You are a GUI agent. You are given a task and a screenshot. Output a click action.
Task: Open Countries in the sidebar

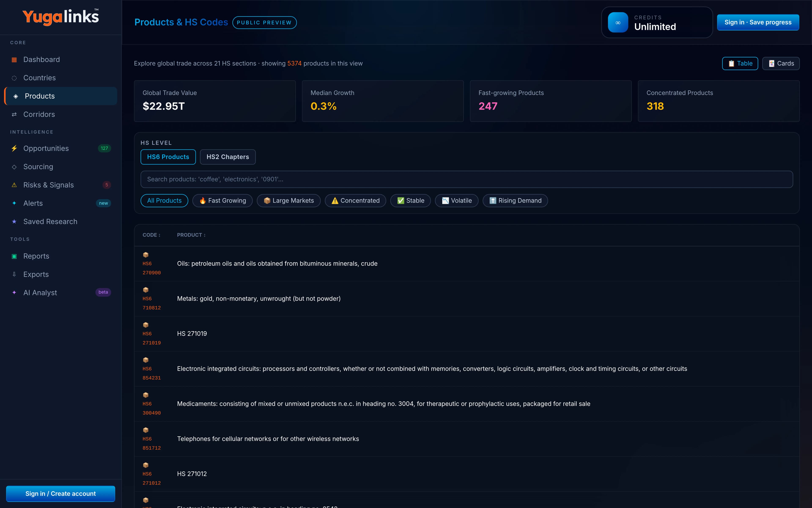[61, 78]
